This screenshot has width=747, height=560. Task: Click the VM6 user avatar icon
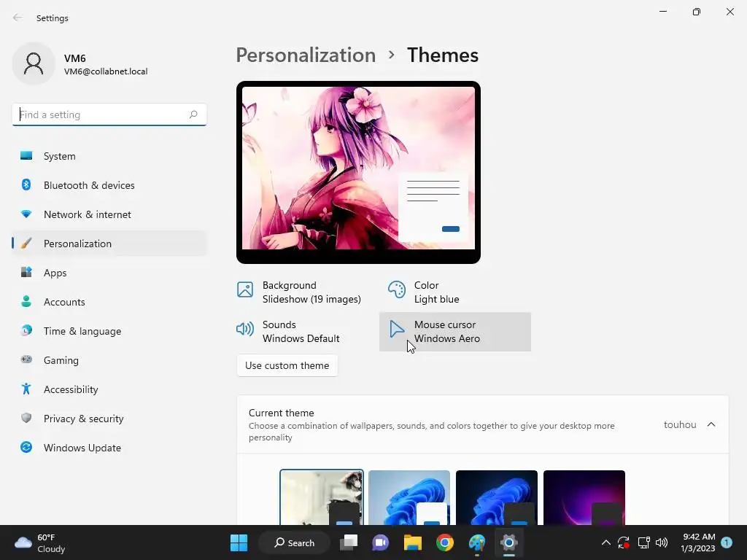tap(34, 63)
